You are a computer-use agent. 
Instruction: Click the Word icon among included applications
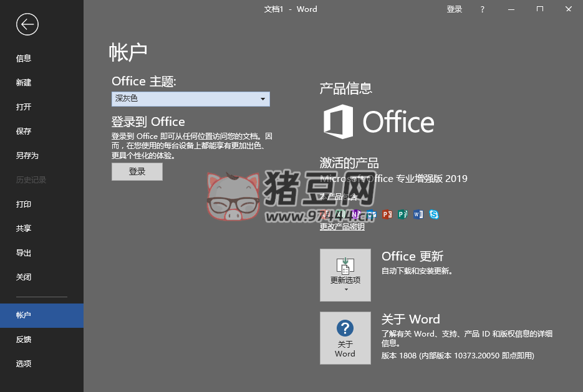(418, 214)
